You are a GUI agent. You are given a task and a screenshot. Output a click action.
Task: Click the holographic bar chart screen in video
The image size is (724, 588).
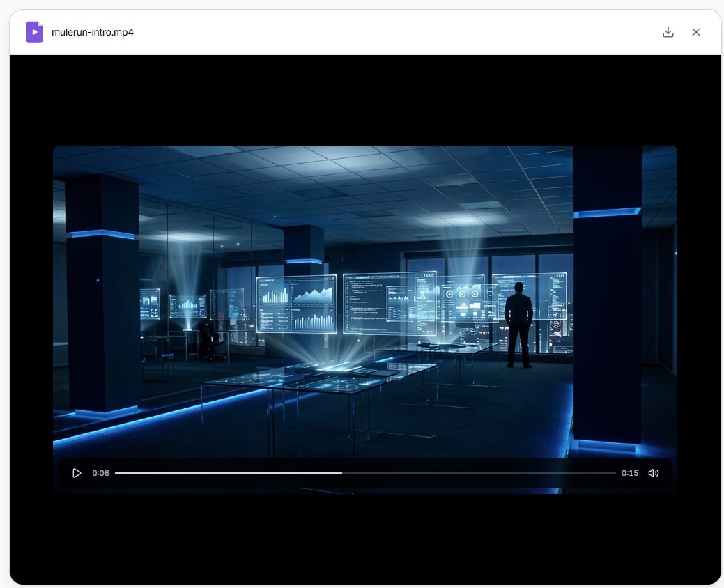296,304
